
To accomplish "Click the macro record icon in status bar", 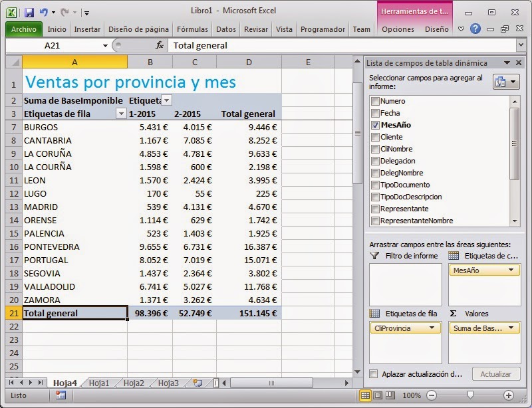I will tap(61, 395).
